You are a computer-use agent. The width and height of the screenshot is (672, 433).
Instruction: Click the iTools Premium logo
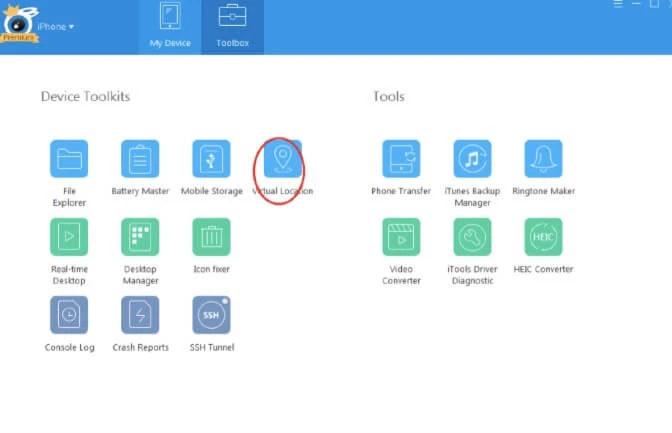[19, 24]
